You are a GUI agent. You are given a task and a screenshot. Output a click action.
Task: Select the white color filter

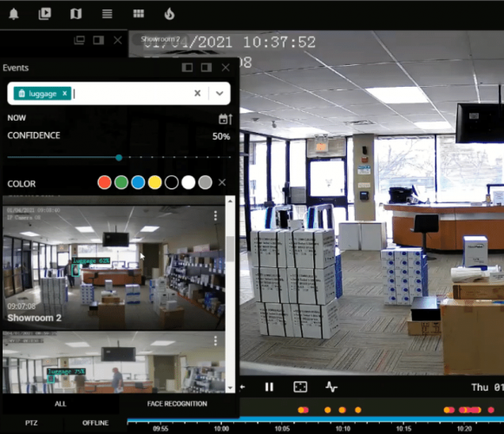pyautogui.click(x=188, y=182)
